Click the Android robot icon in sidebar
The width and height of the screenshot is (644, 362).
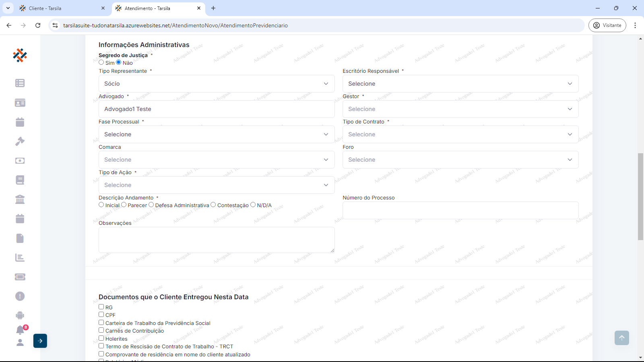[x=20, y=315]
